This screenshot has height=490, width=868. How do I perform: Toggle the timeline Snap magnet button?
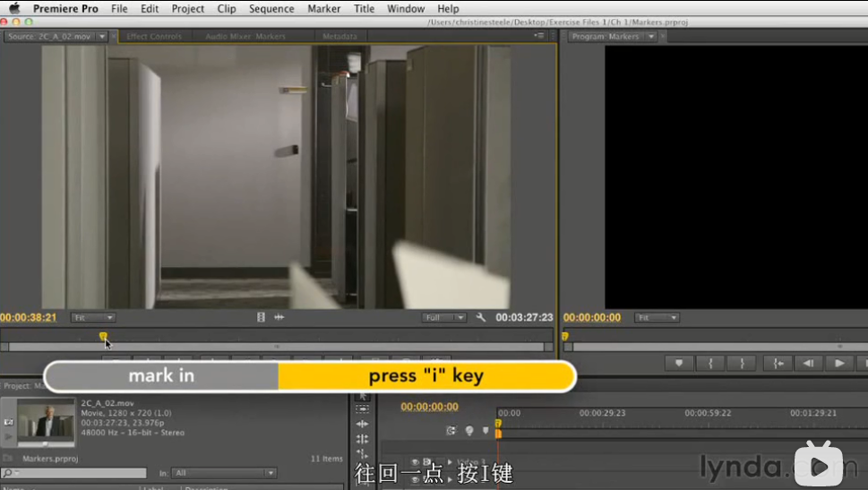pyautogui.click(x=451, y=431)
